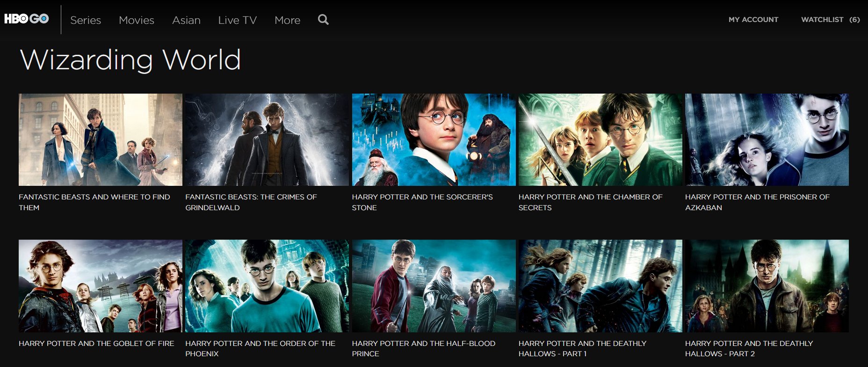Screen dimensions: 868x367
Task: Click title 'Harry Potter and the Prisoner of Azkaban'
Action: 757,202
